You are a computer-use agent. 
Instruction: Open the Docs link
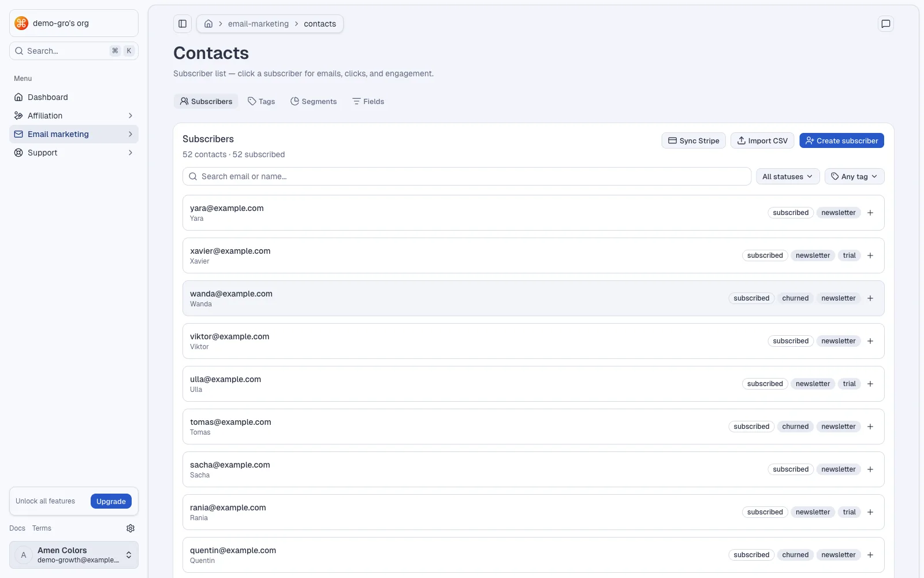(x=17, y=528)
